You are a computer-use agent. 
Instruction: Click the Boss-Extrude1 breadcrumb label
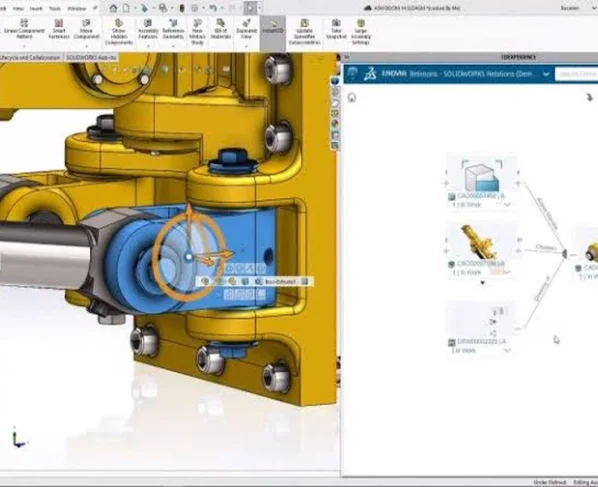pyautogui.click(x=280, y=281)
